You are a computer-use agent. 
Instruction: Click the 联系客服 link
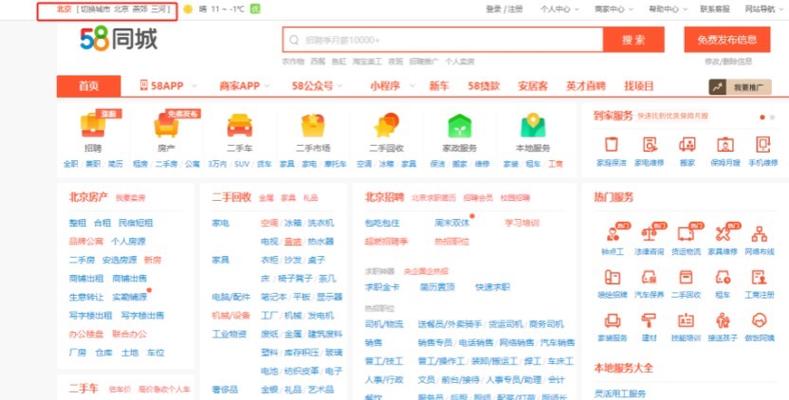coord(715,9)
